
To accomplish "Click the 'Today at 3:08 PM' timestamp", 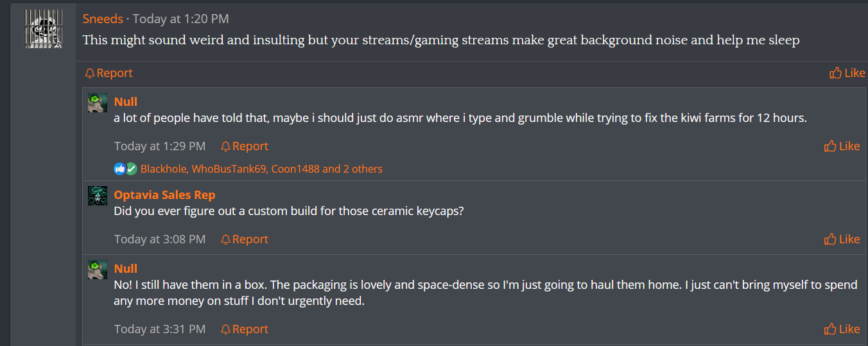I will coord(160,239).
